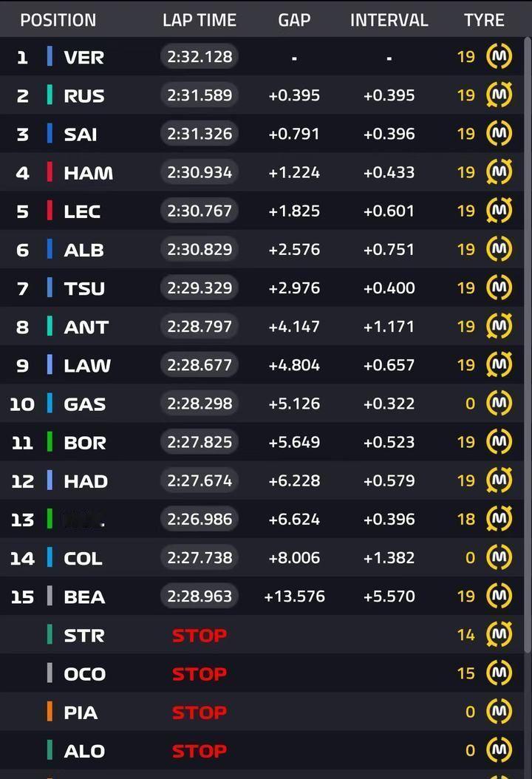532x779 pixels.
Task: Select the tyre icon in COL's row
Action: click(x=499, y=557)
